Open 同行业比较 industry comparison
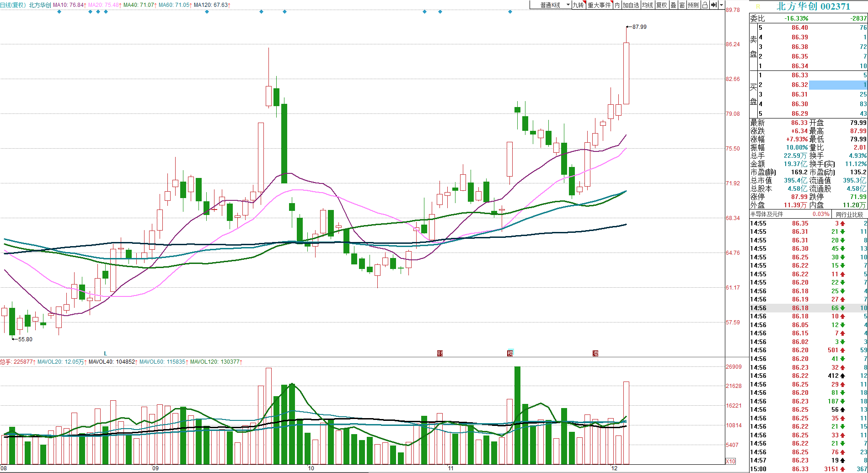 pyautogui.click(x=850, y=214)
